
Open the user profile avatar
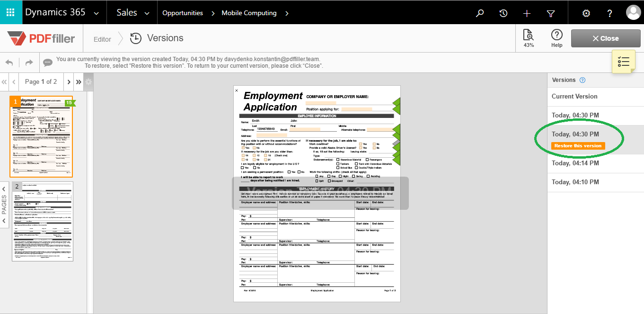click(633, 13)
